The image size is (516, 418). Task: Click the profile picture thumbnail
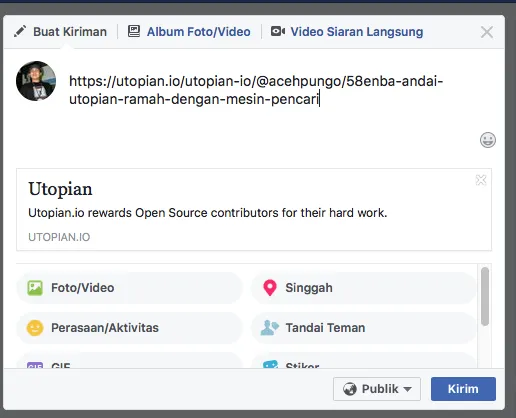pyautogui.click(x=36, y=81)
